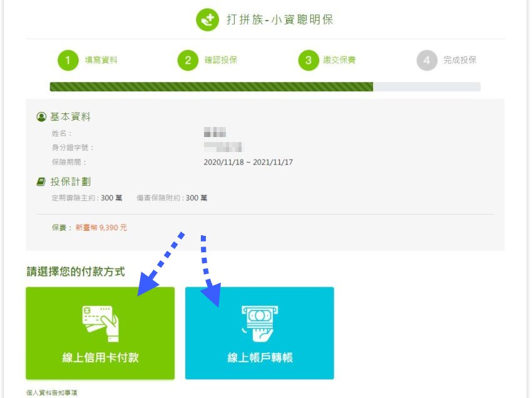Image resolution: width=532 pixels, height=398 pixels.
Task: Click the 請選擇您的付款方式 heading
Action: (76, 272)
